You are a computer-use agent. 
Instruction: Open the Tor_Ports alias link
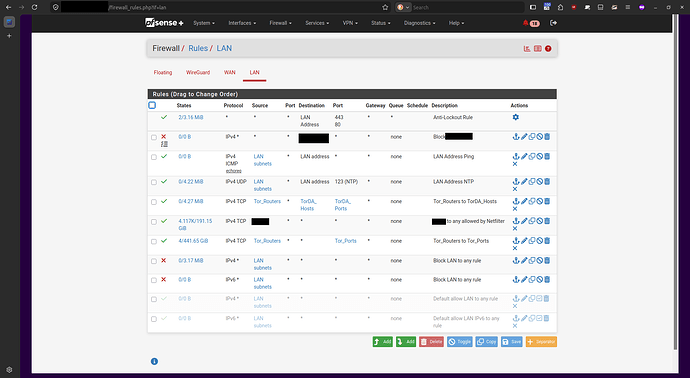(345, 241)
